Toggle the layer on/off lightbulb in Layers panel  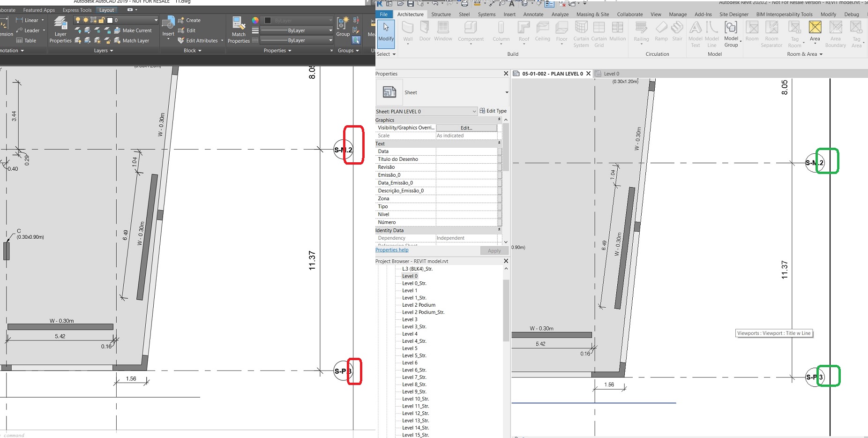78,20
